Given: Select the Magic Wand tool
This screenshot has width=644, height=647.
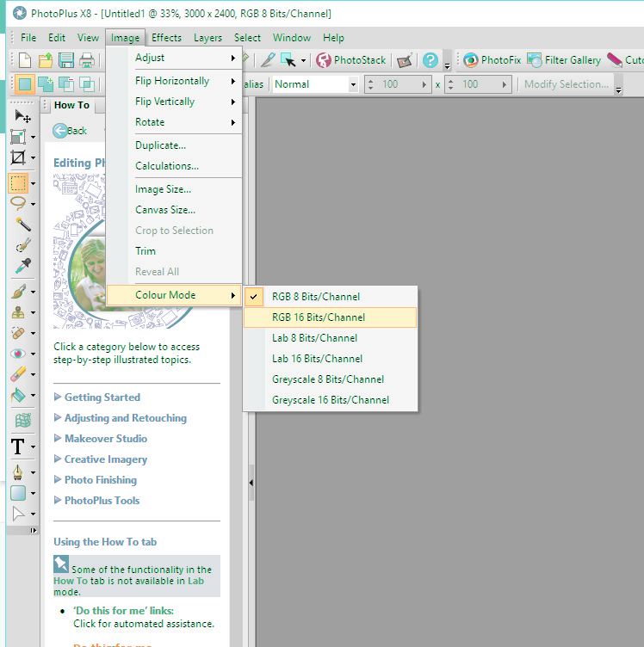Looking at the screenshot, I should click(23, 225).
